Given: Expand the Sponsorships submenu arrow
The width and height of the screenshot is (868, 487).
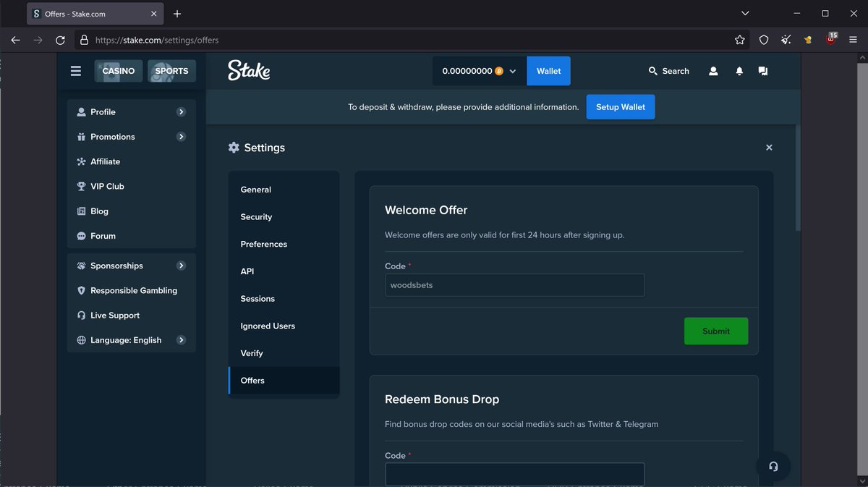Looking at the screenshot, I should 181,266.
